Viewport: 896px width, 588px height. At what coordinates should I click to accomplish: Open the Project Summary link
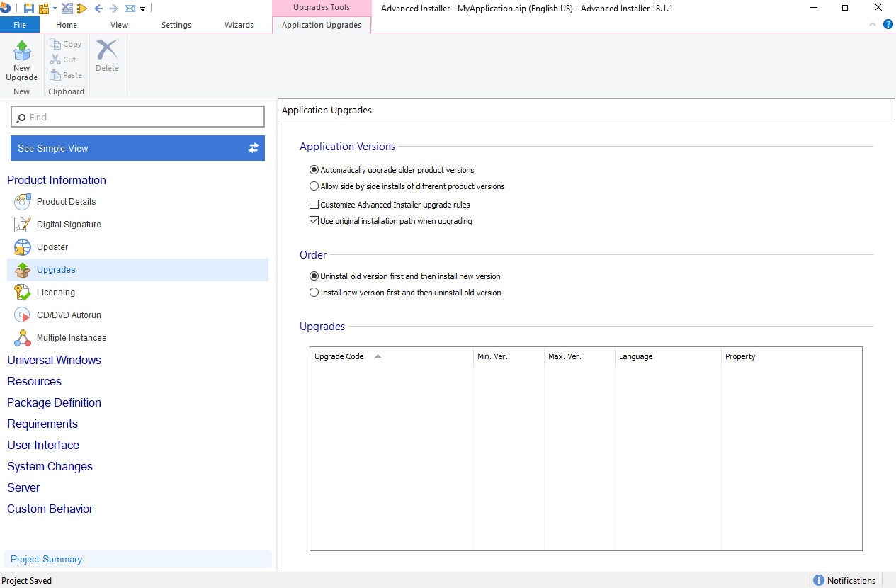click(x=46, y=559)
